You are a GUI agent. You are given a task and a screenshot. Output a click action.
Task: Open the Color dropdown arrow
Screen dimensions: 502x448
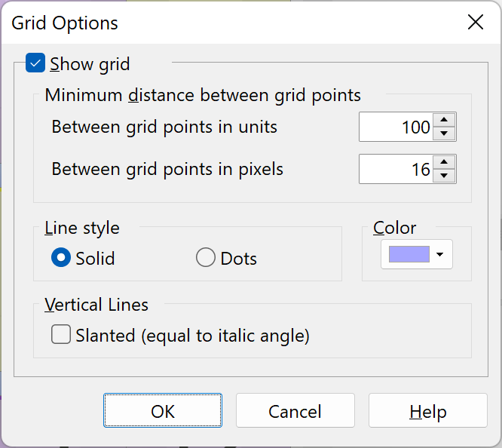[x=440, y=254]
